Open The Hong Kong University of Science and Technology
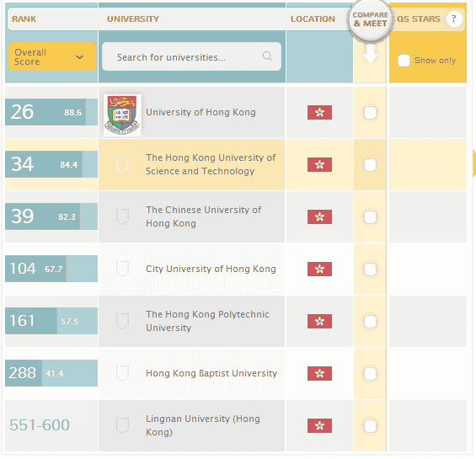 (211, 164)
